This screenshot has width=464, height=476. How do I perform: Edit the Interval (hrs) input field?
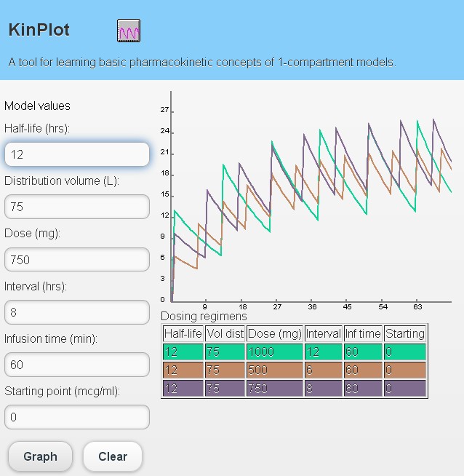point(77,312)
